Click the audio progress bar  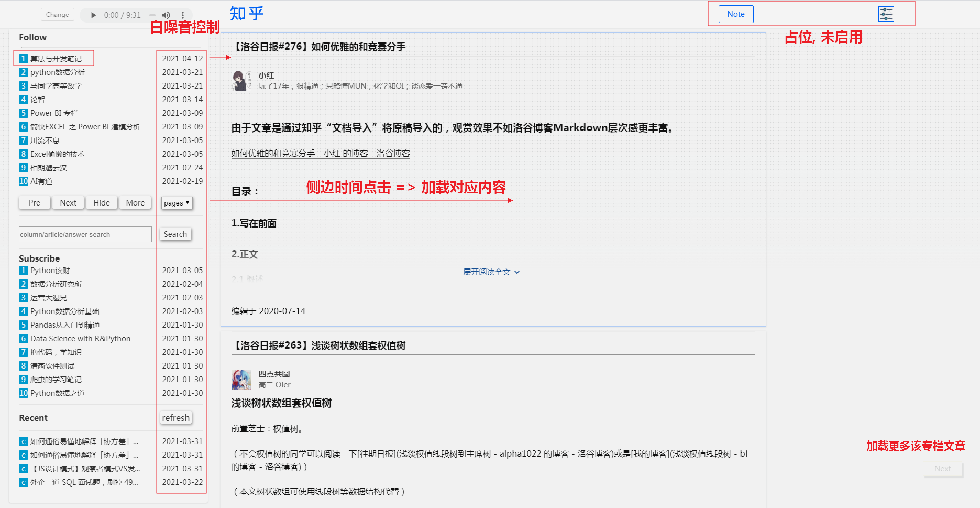[123, 14]
